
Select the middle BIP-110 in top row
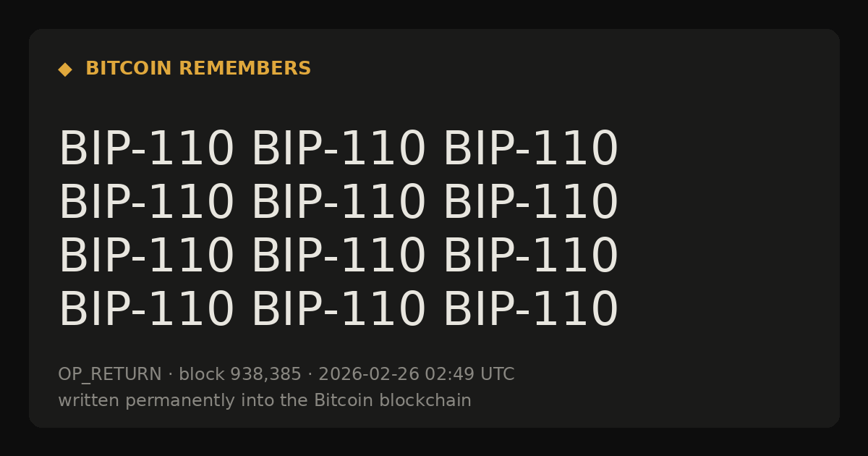[338, 150]
